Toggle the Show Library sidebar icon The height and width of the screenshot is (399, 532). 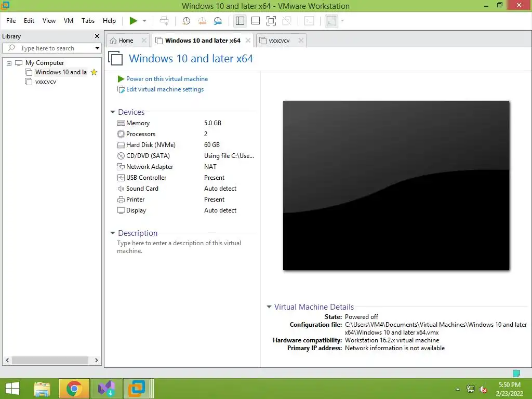[240, 21]
